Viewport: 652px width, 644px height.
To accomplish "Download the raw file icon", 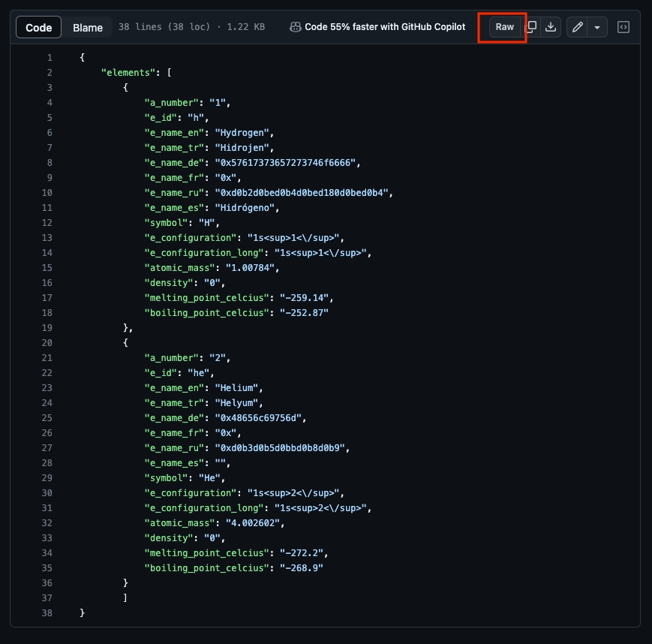I will tap(551, 27).
